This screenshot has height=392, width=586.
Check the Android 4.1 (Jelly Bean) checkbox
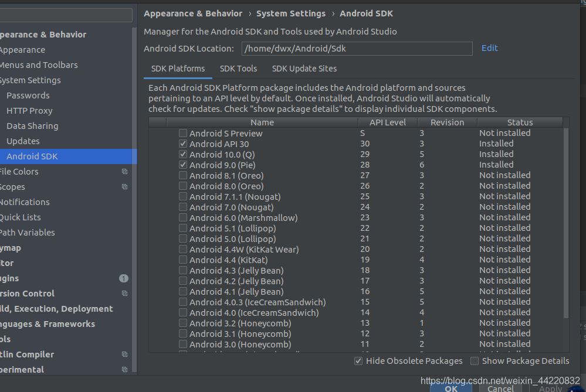coord(183,291)
